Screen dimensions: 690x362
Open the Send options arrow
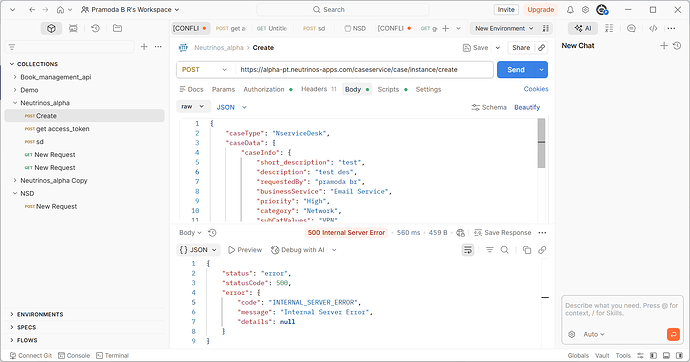[x=541, y=69]
